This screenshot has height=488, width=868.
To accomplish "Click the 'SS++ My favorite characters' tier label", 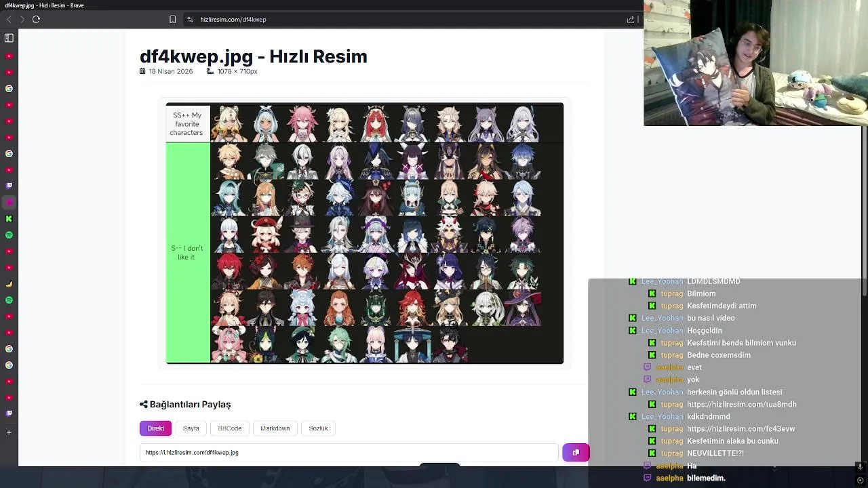I will coord(187,124).
